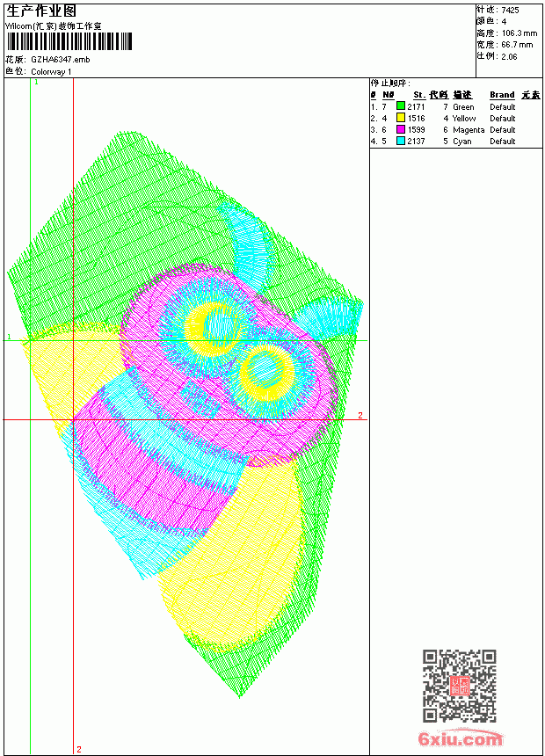Click the barcode under the Wilcom title
Screen dimensions: 545x756
69,41
